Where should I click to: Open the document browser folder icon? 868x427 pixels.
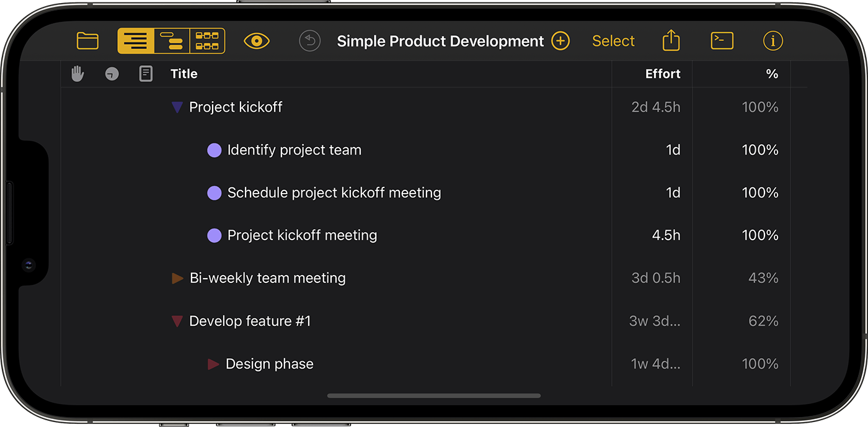click(x=87, y=41)
